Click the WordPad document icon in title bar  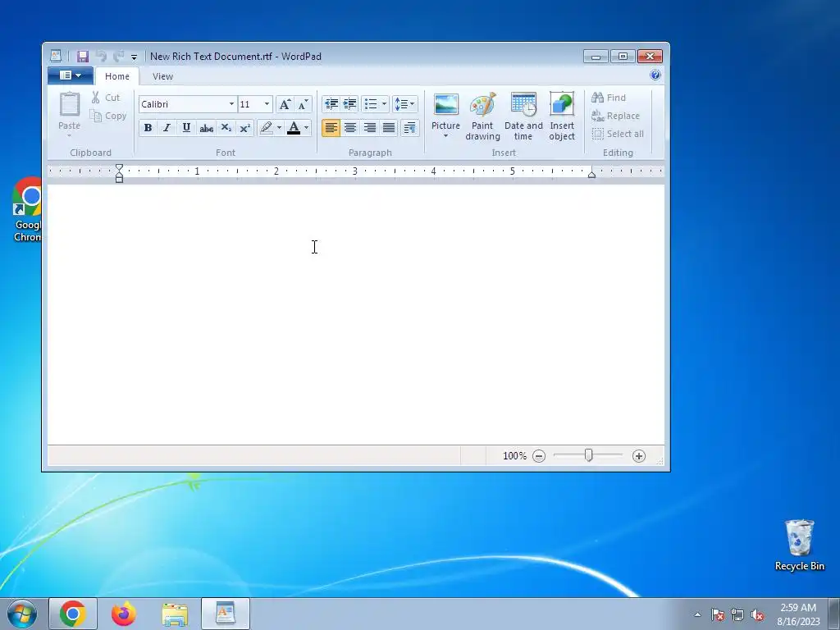point(56,56)
